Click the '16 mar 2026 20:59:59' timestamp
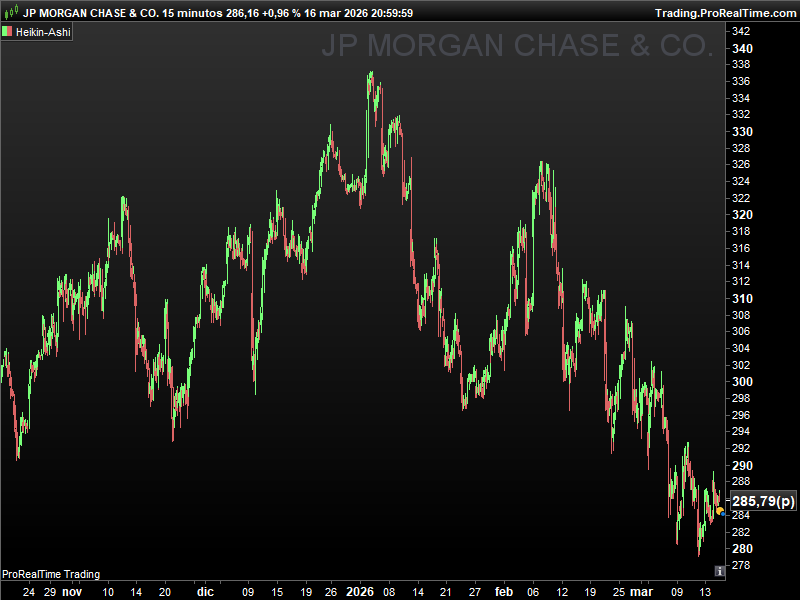 358,13
